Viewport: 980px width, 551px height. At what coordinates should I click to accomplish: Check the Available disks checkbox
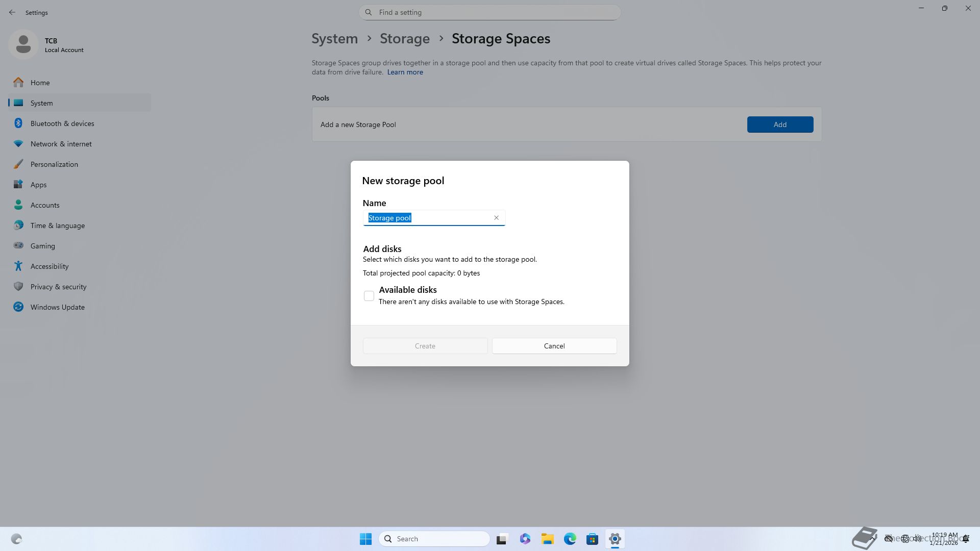(369, 296)
